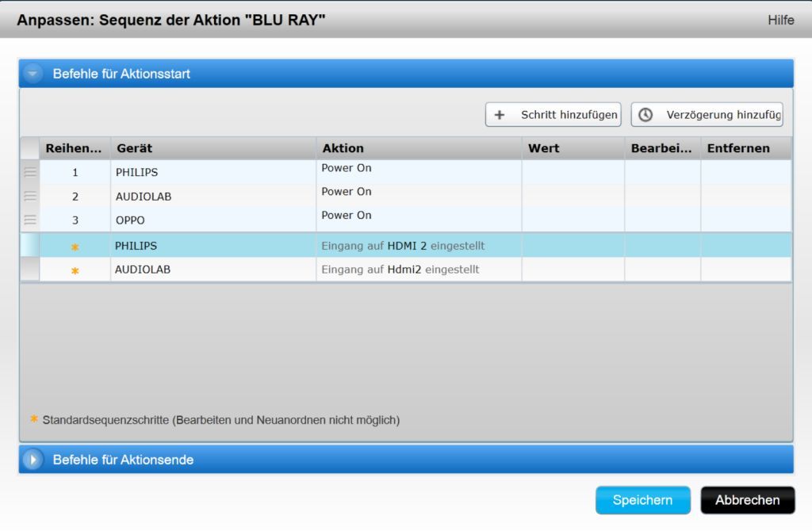Click the drag handle for row 2 AUDIOLAB

pyautogui.click(x=30, y=196)
